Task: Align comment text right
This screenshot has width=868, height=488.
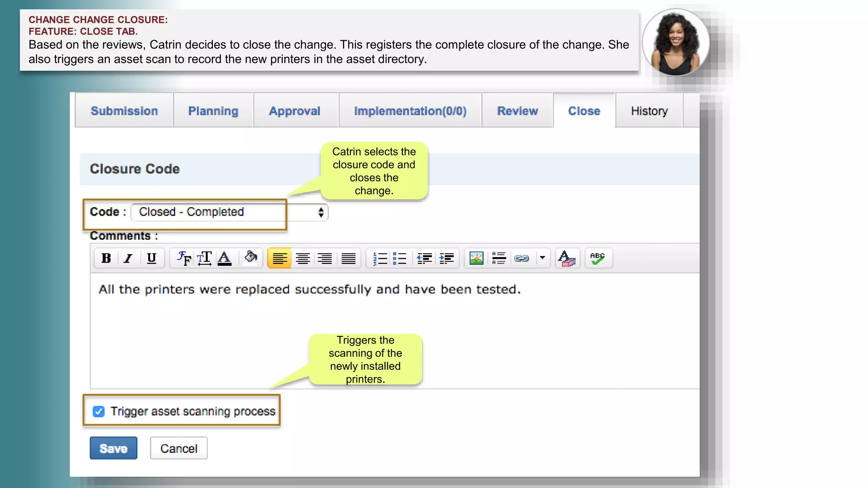Action: tap(325, 258)
